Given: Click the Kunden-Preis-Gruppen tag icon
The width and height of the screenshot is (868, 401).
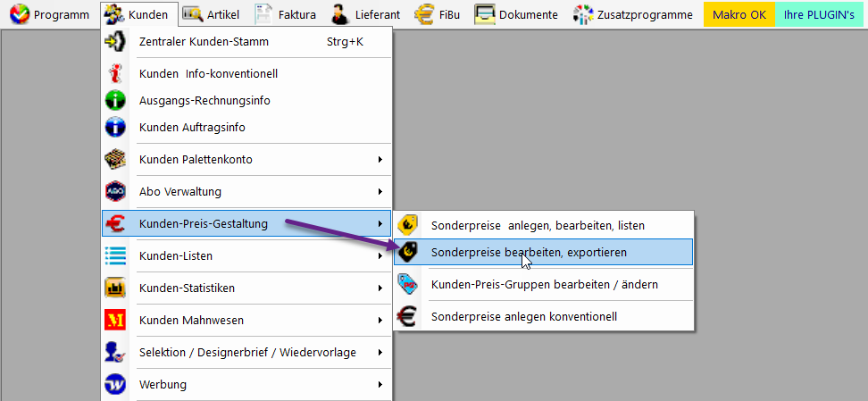Looking at the screenshot, I should point(408,285).
